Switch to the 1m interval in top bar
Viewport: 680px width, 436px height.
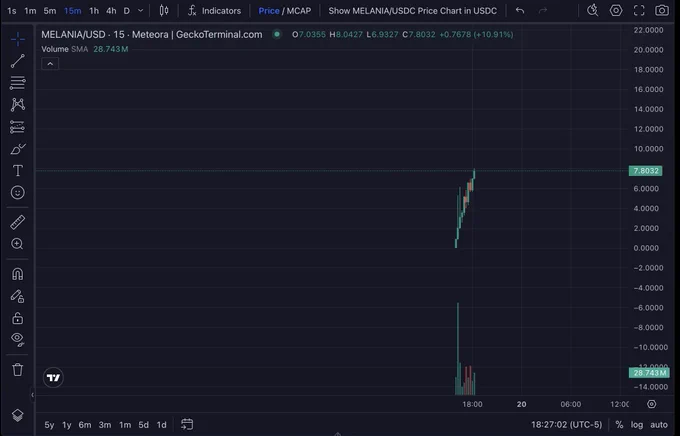coord(30,11)
